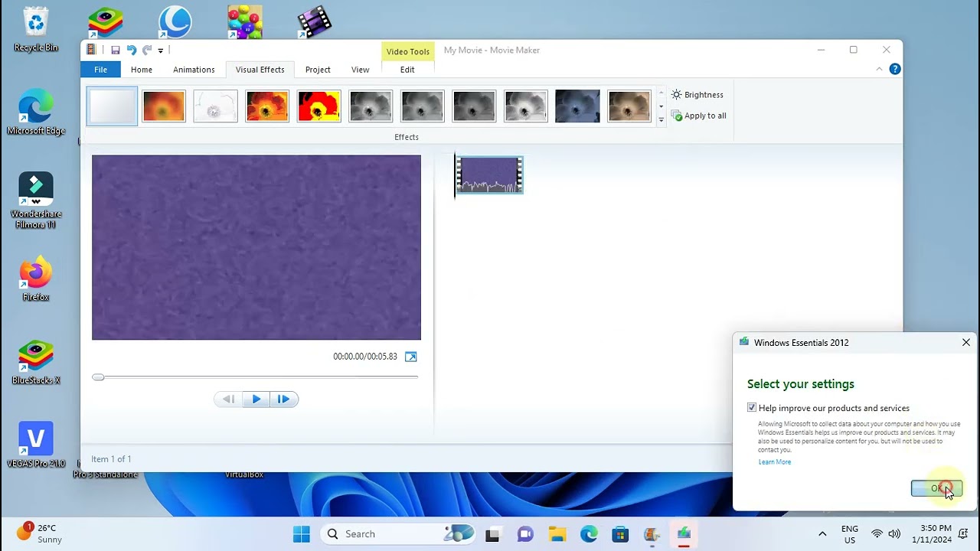The height and width of the screenshot is (551, 980).
Task: Open Microsoft Store from the taskbar
Action: coord(620,534)
